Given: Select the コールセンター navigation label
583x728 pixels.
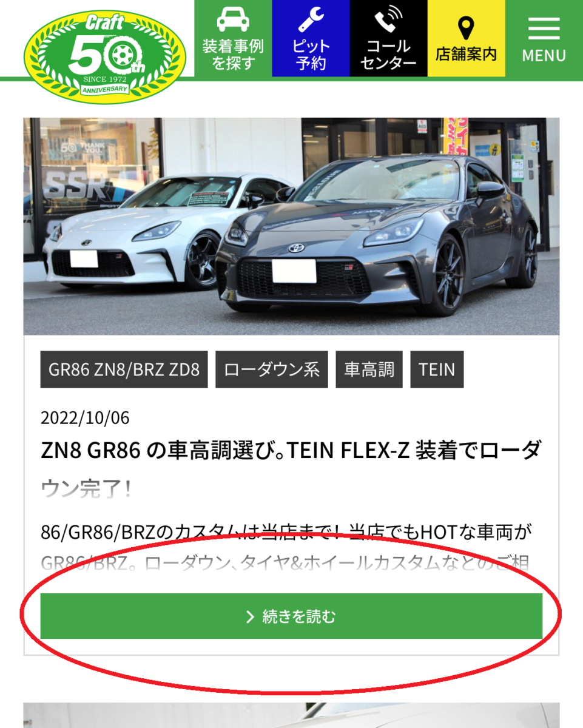Looking at the screenshot, I should click(389, 55).
